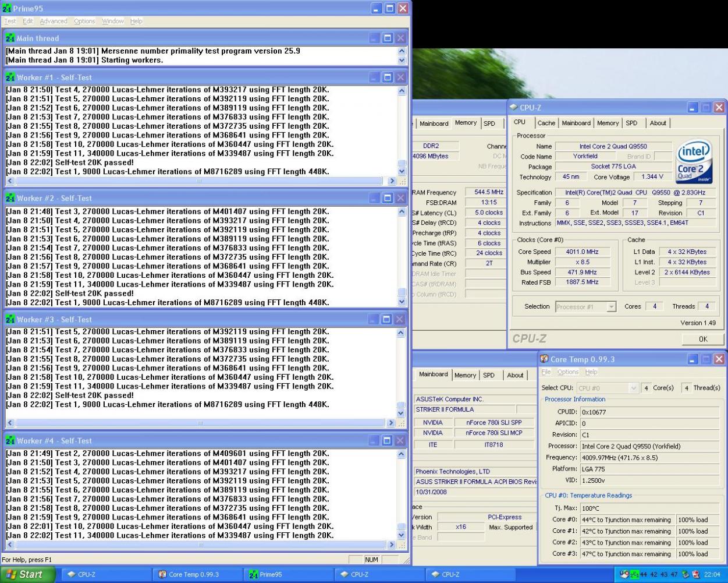
Task: Open the Select CPU dropdown in Core Temp
Action: (x=634, y=388)
